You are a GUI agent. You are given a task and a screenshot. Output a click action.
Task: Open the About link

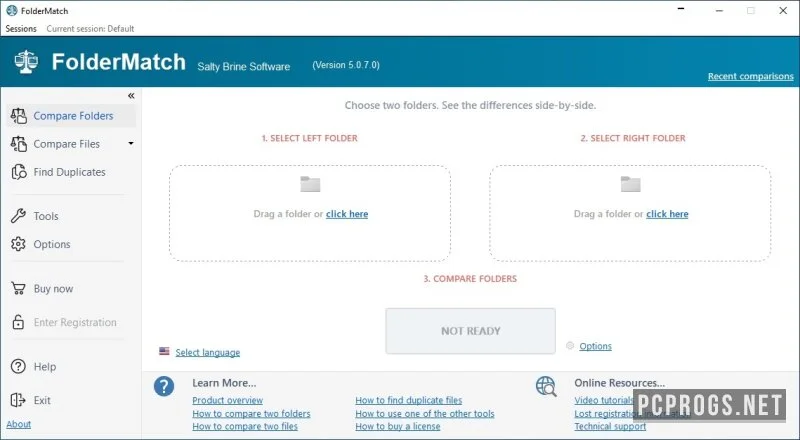click(18, 424)
